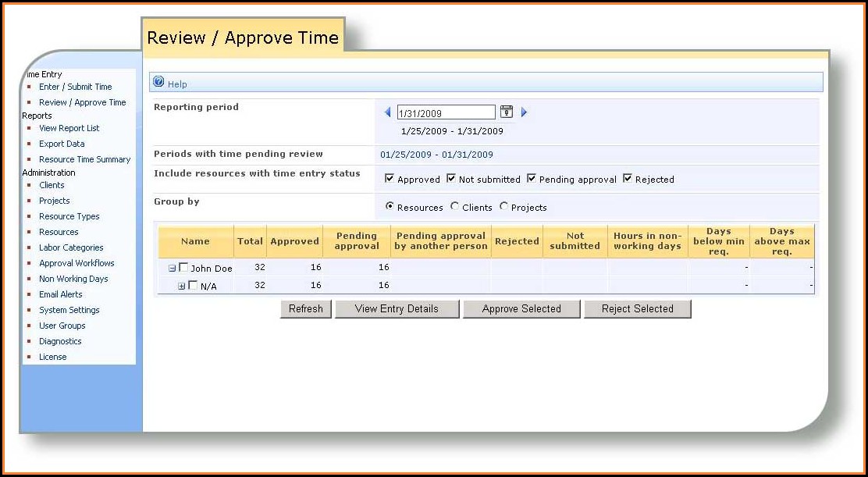
Task: Select the John Doe row checkbox
Action: coord(184,268)
